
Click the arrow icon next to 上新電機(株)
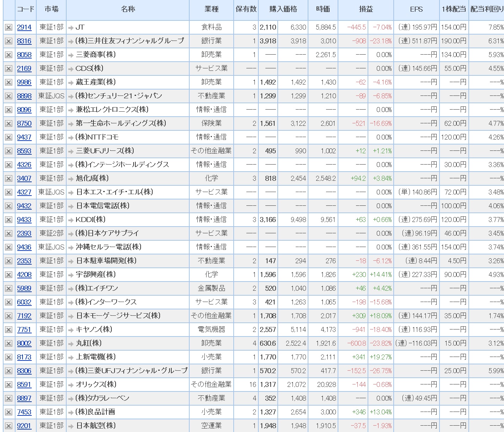[71, 357]
